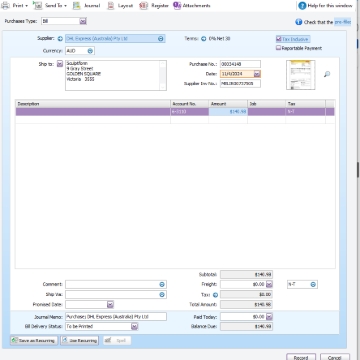Toggle the Tax Inclusive checkbox
360x360 pixels.
[279, 39]
